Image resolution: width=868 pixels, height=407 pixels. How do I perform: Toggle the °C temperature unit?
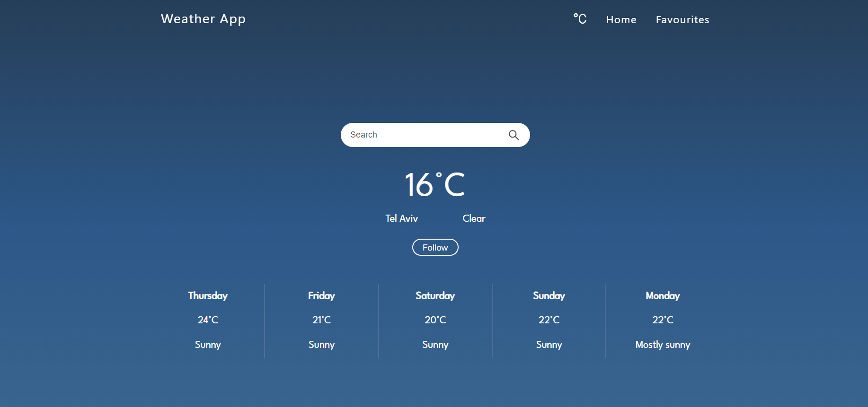coord(580,19)
